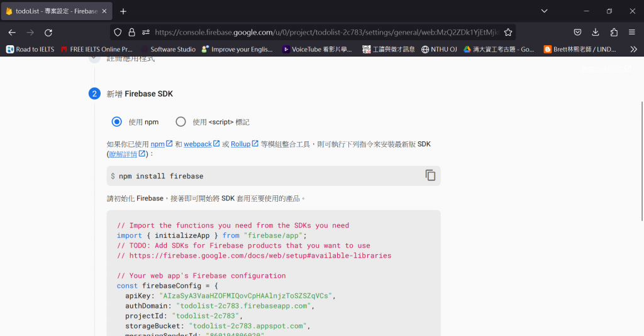
Task: Open the 瞭解詳情 link
Action: coord(127,154)
